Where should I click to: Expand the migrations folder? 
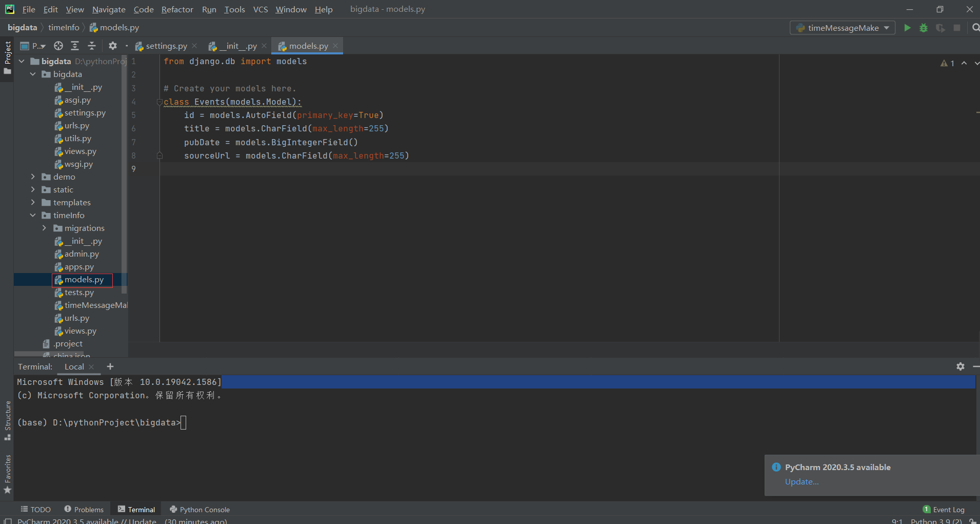tap(45, 228)
